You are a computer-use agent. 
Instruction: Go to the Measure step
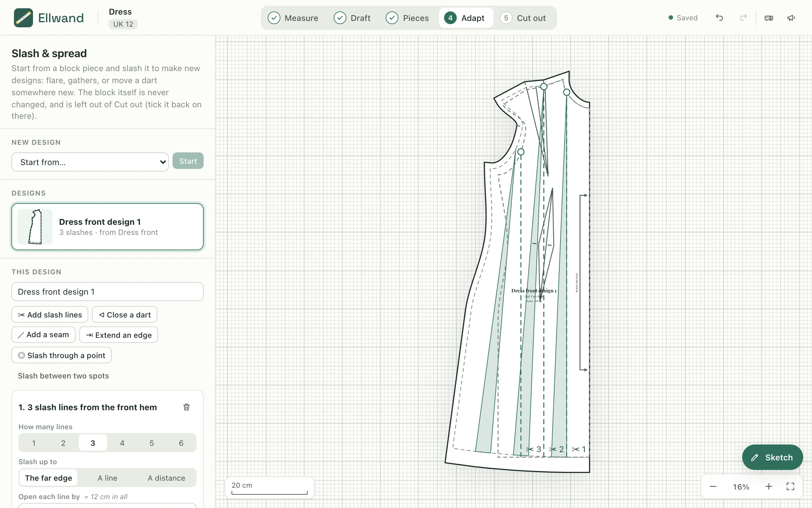click(x=293, y=18)
